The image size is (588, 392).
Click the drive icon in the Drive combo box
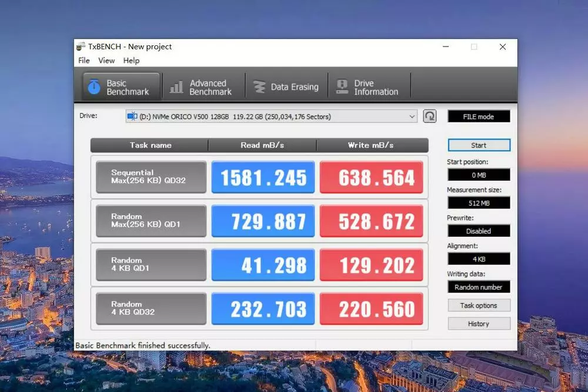pyautogui.click(x=132, y=117)
